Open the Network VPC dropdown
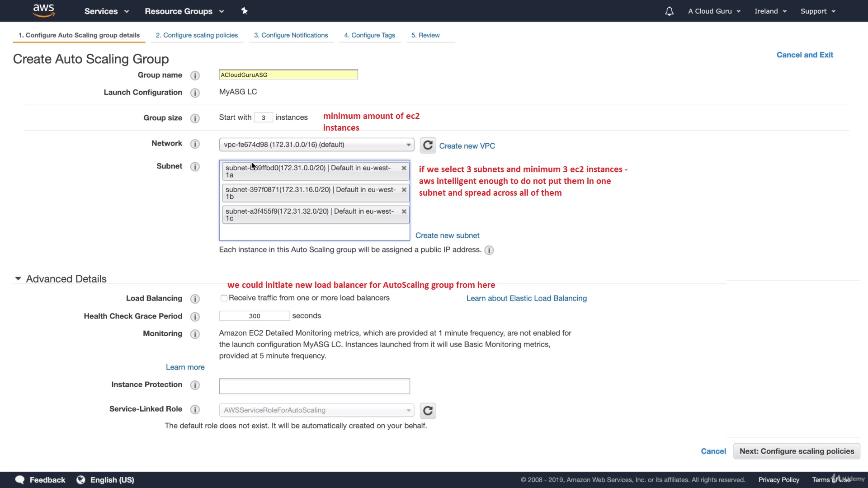The image size is (868, 488). pyautogui.click(x=316, y=145)
